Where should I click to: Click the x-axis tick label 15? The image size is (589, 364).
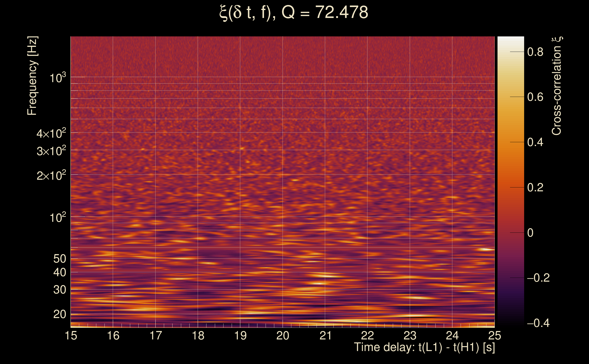pyautogui.click(x=71, y=336)
